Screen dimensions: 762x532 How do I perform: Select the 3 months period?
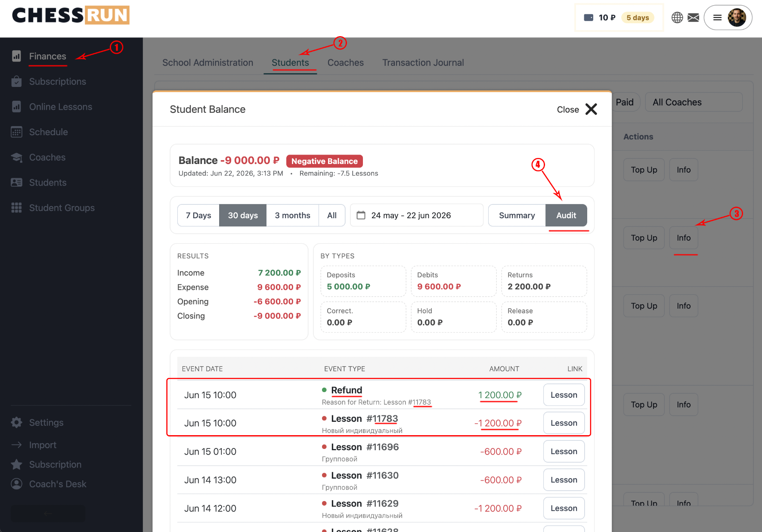292,215
